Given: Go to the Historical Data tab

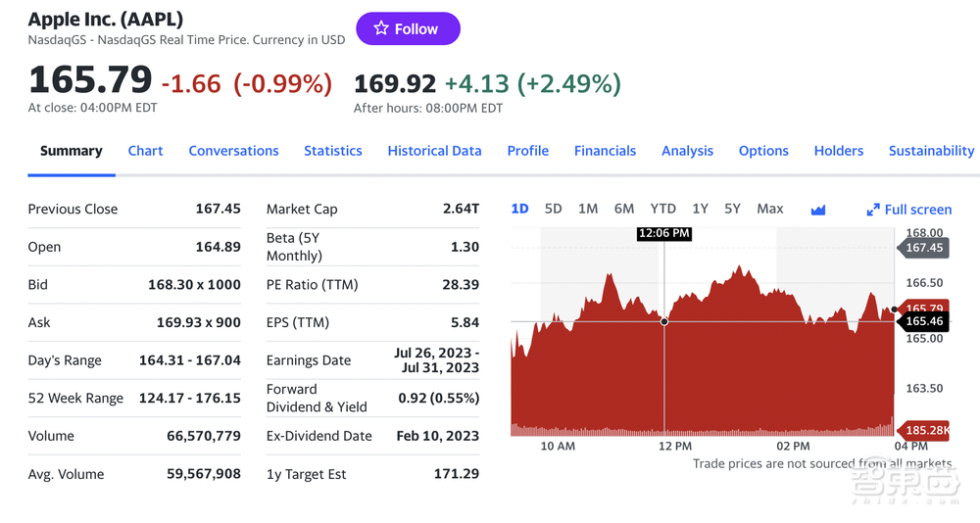Looking at the screenshot, I should (x=434, y=151).
